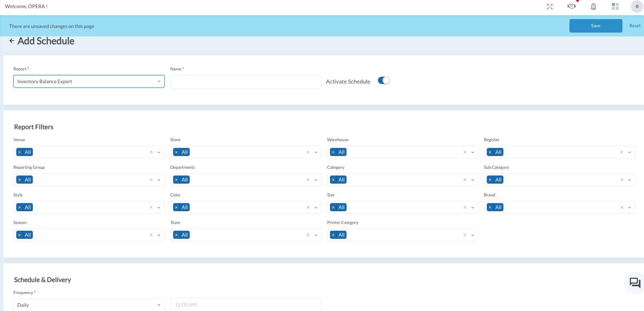
Task: Remove the All tag from Size
Action: point(333,207)
